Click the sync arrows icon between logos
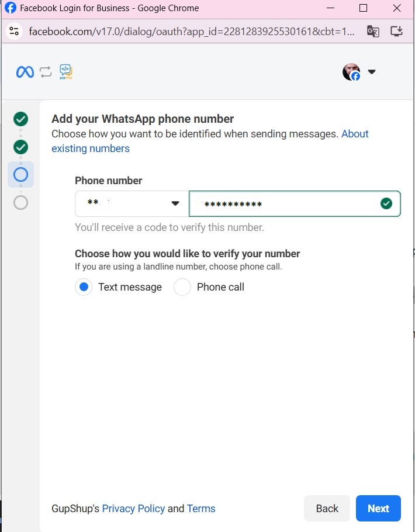Viewport: 415px width, 532px height. click(x=46, y=72)
